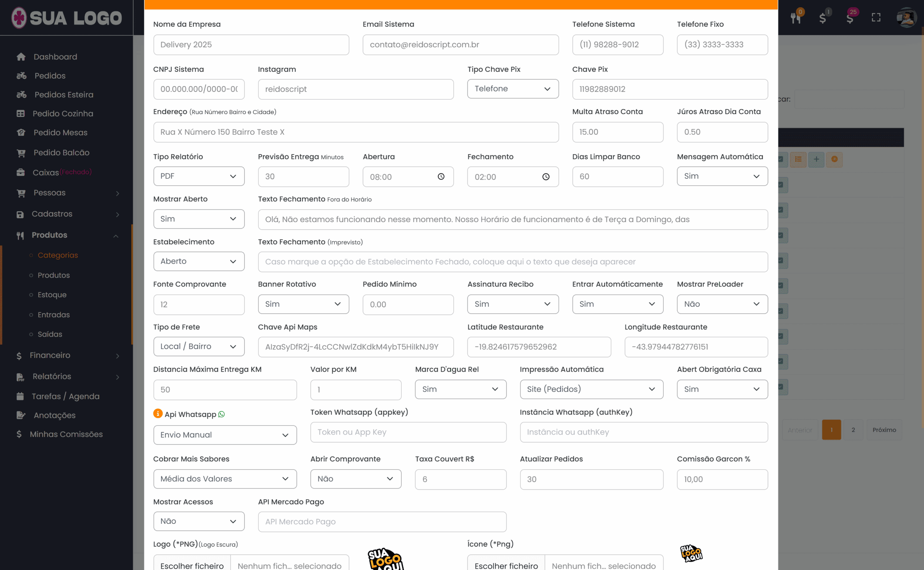
Task: Click the Abertura time clock icon
Action: click(441, 176)
